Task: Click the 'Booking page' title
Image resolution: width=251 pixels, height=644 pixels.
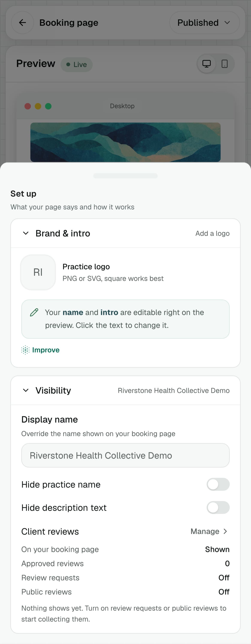Action: [69, 23]
